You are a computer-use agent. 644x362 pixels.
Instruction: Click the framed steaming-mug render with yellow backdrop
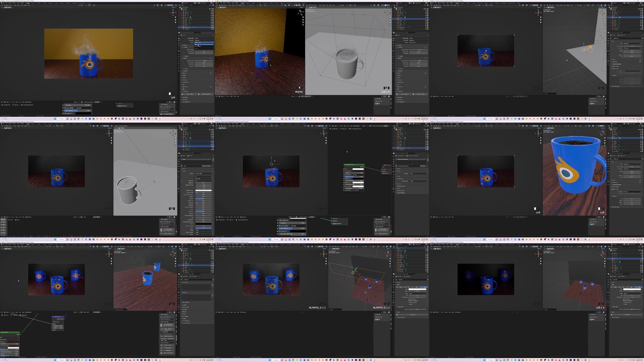88,54
